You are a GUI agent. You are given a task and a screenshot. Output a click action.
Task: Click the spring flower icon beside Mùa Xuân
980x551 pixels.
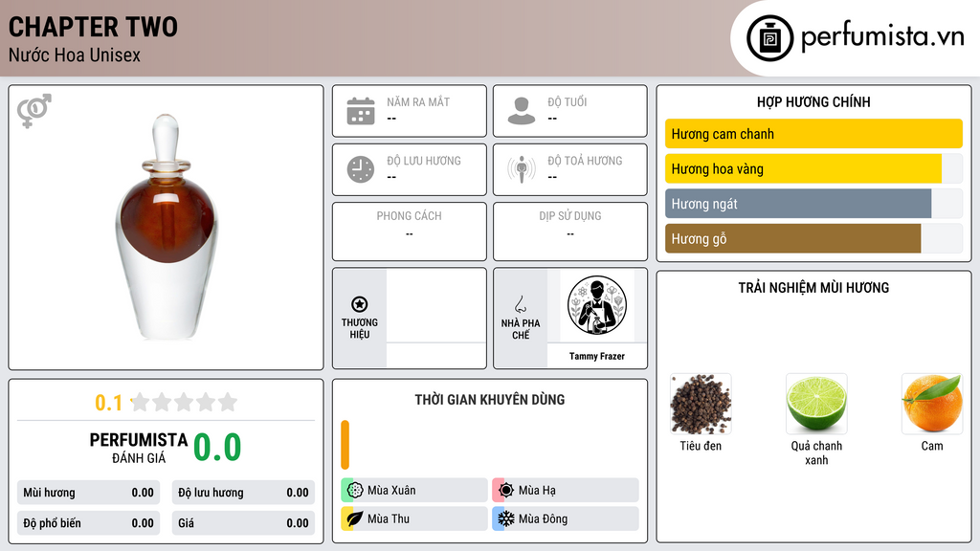[x=355, y=491]
